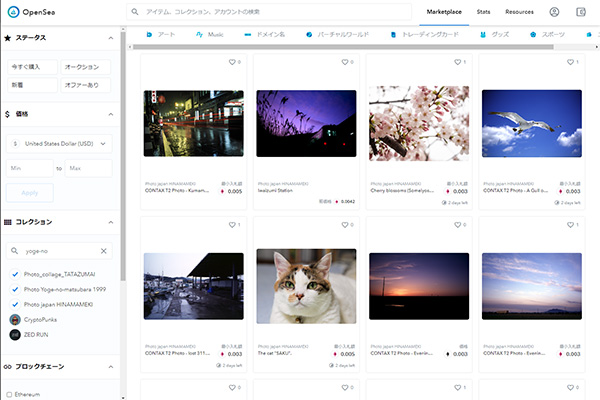Open the wallet icon in header

click(582, 12)
